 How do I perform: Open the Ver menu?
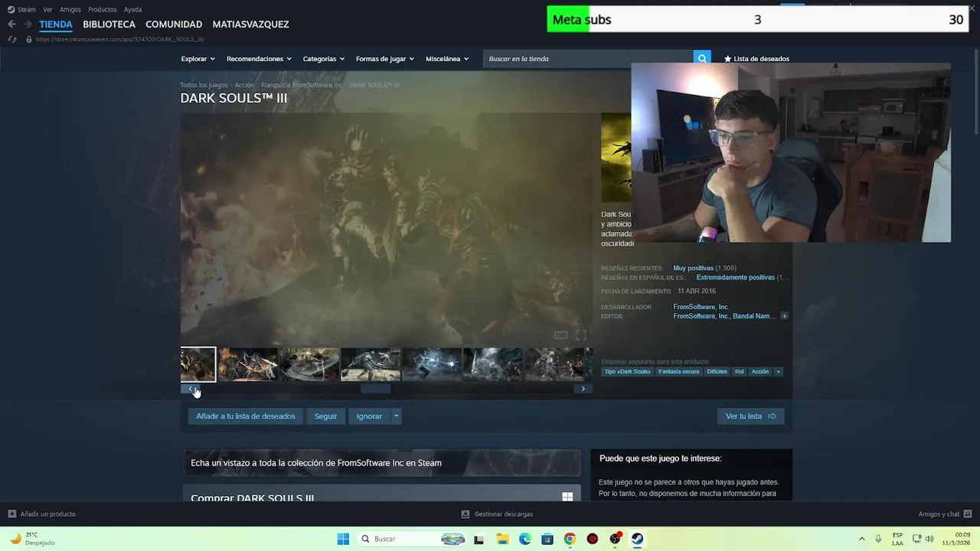[47, 9]
